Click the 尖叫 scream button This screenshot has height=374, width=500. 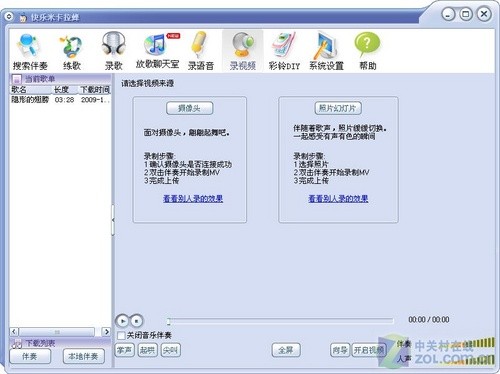coord(171,350)
